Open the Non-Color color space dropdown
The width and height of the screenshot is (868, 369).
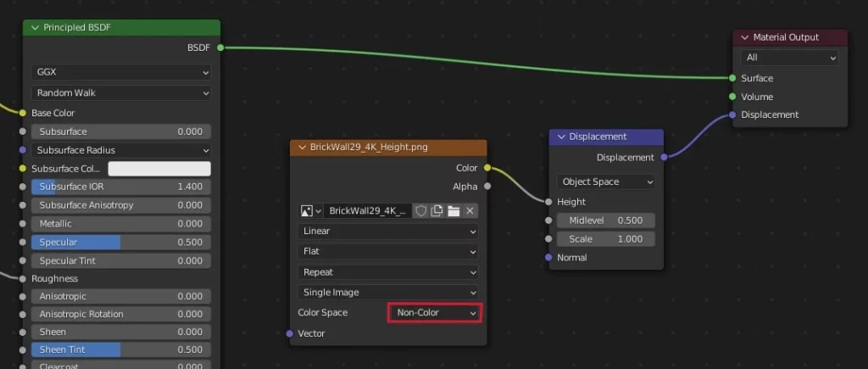(x=435, y=313)
